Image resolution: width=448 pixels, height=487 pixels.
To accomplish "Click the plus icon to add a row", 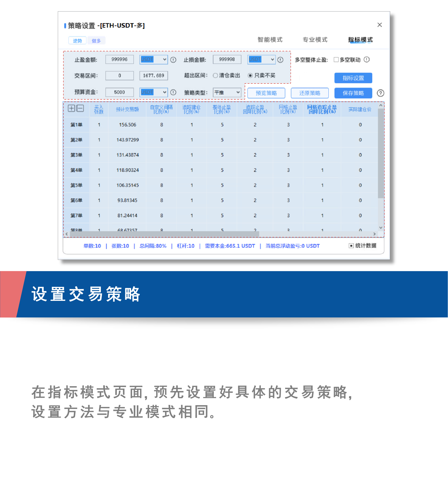I will pos(71,108).
